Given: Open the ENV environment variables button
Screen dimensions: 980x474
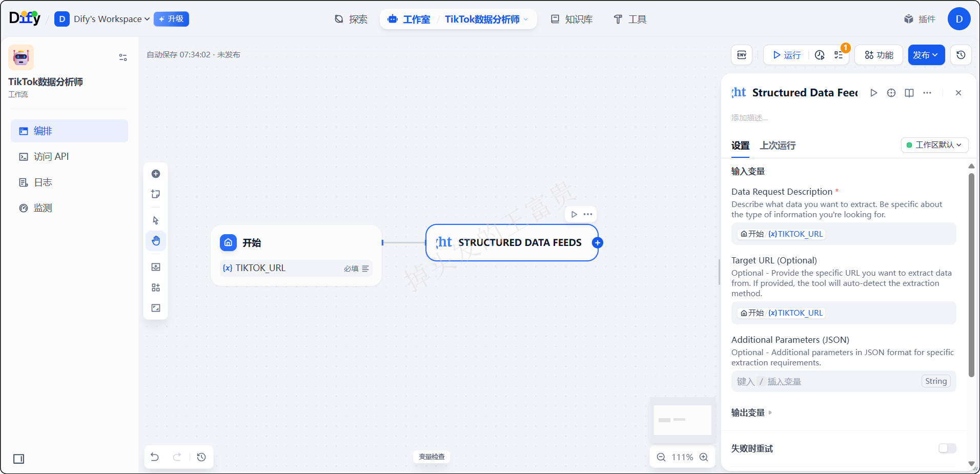Looking at the screenshot, I should pyautogui.click(x=742, y=55).
